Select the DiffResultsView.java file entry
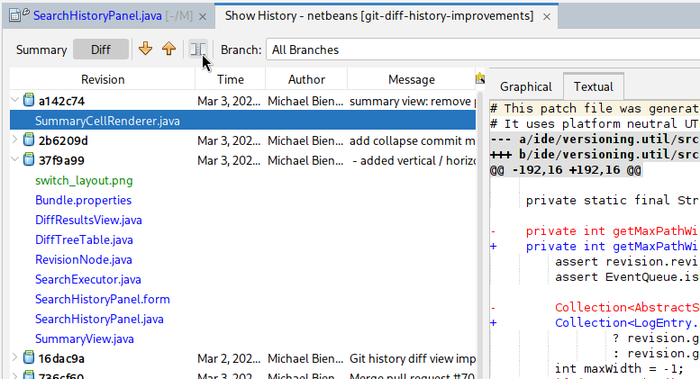 click(x=88, y=220)
